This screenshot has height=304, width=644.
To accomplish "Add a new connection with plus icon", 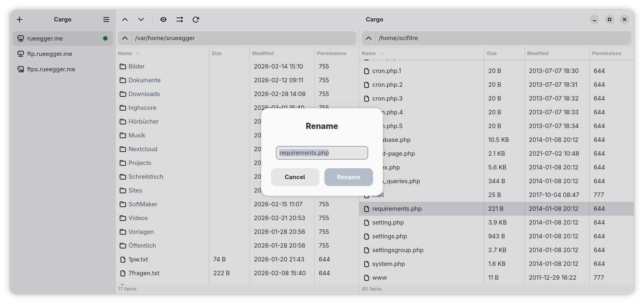I will (19, 19).
